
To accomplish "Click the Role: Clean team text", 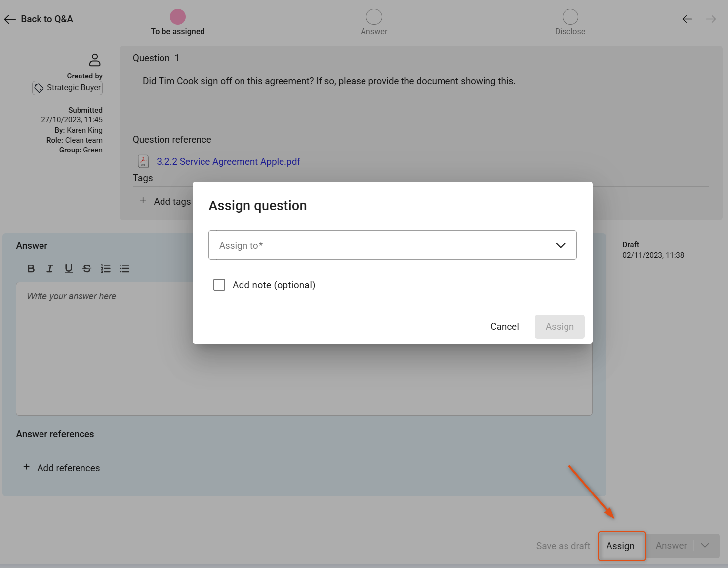I will coord(75,140).
